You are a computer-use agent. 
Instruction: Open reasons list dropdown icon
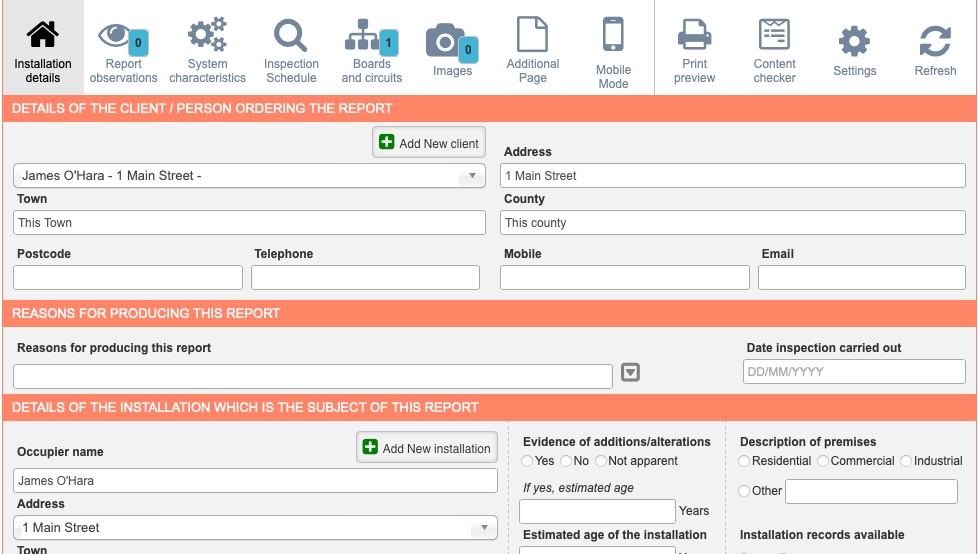coord(630,372)
